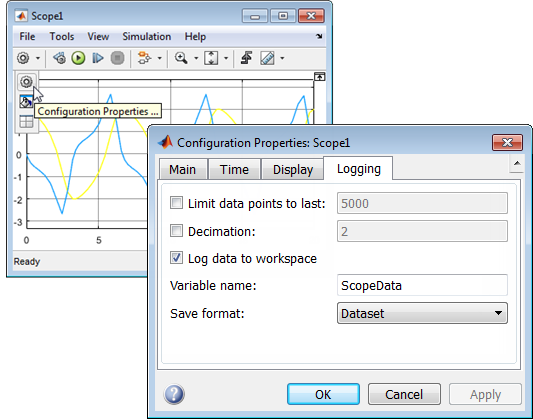Click the Cancel button
Viewport: 533px width, 420px height.
pos(404,394)
